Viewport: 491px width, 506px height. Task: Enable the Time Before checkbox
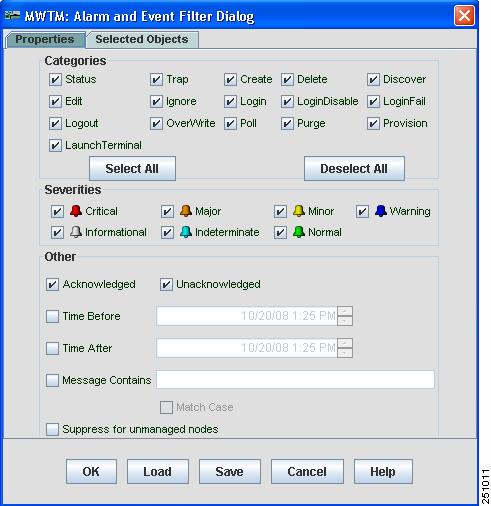[x=52, y=316]
